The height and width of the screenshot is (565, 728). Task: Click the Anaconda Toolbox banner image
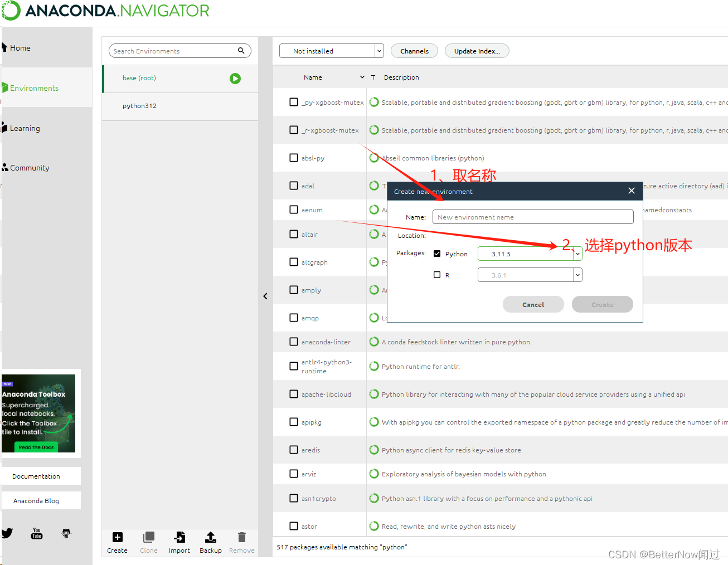pos(38,413)
